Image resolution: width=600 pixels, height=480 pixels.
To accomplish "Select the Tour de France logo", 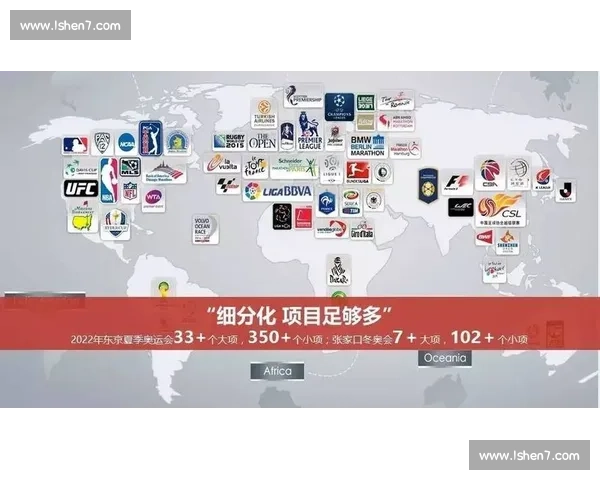I will (x=256, y=167).
